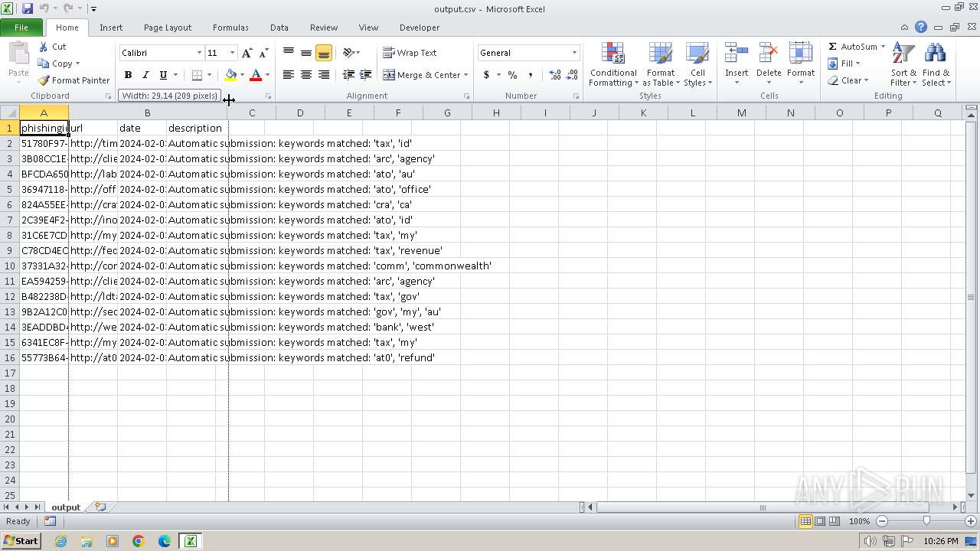Switch to the Formulas tab

(230, 28)
